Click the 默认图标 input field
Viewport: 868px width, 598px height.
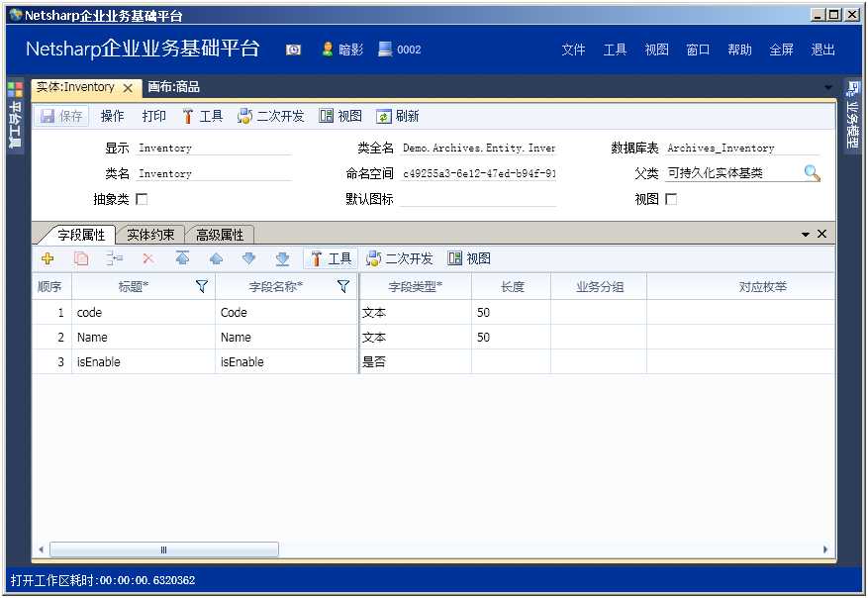[478, 199]
